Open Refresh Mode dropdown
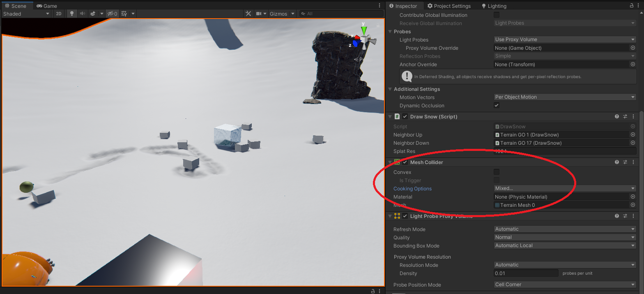The image size is (644, 294). (x=565, y=229)
